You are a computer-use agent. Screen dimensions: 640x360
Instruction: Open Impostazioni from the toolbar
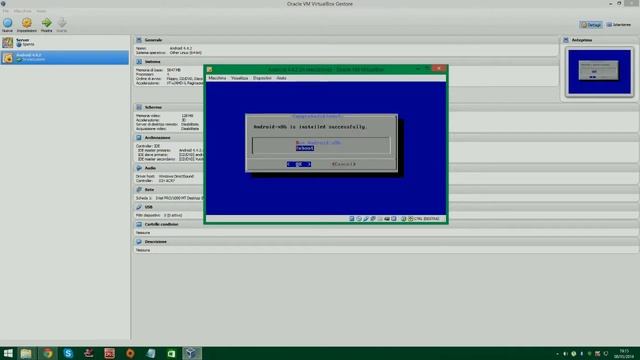(x=27, y=25)
